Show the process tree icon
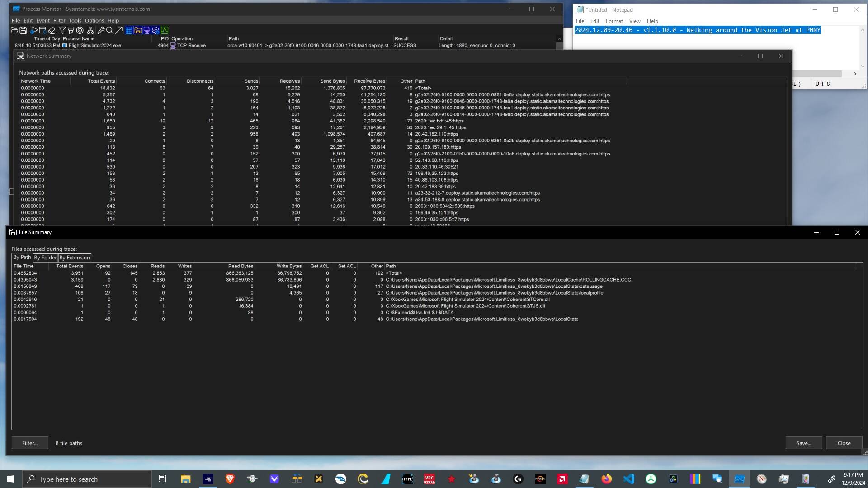 pos(90,30)
